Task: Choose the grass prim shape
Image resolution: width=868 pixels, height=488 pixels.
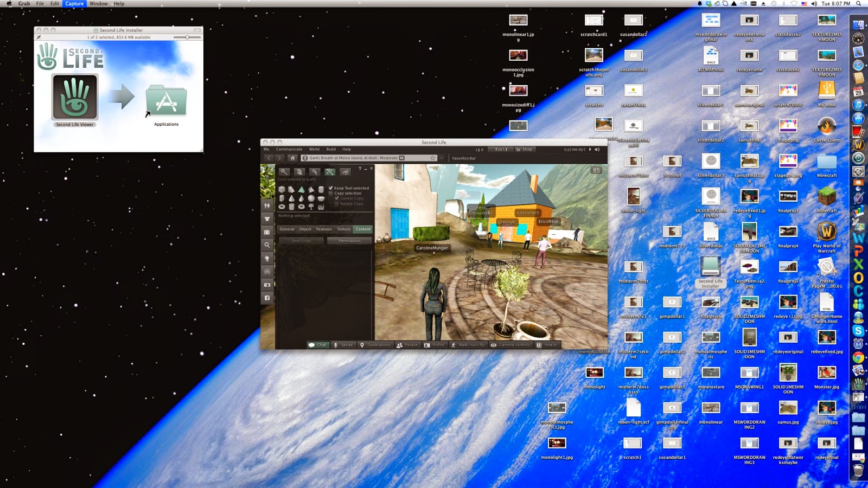Action: coord(321,207)
